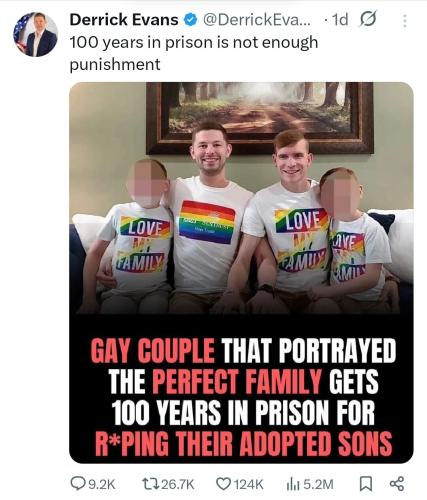427x500 pixels.
Task: Click the 1d timestamp of the post
Action: 340,20
